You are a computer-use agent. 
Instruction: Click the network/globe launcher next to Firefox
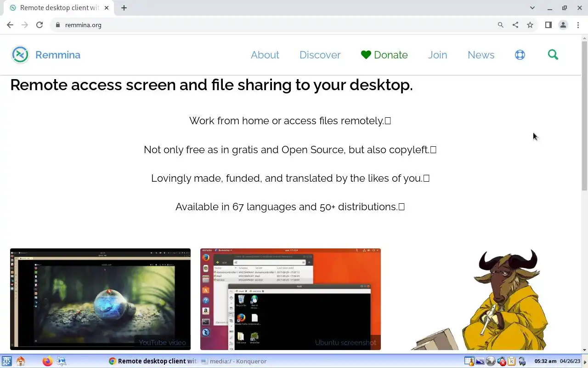click(61, 361)
